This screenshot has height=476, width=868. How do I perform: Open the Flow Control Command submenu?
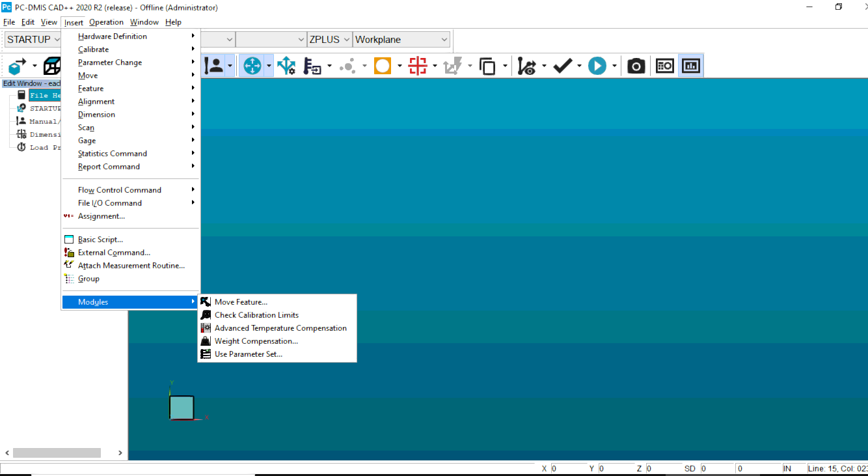pyautogui.click(x=130, y=190)
